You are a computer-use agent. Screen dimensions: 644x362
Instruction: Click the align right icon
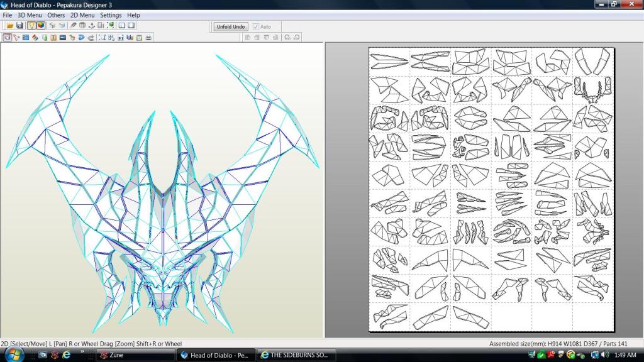tap(257, 37)
